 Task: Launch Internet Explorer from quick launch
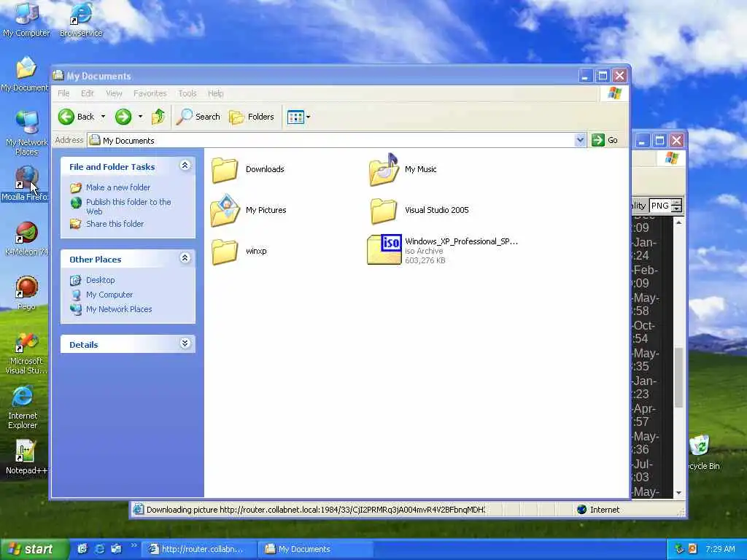(x=99, y=549)
